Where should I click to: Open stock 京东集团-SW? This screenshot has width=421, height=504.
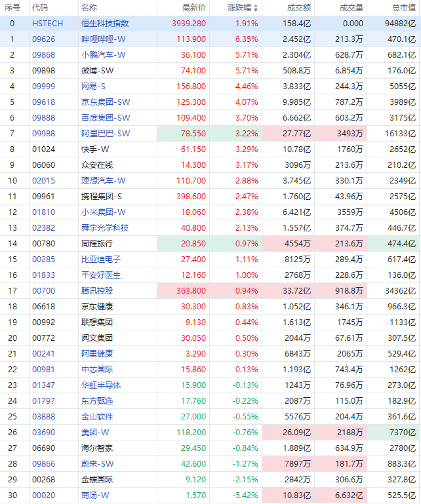pos(106,102)
